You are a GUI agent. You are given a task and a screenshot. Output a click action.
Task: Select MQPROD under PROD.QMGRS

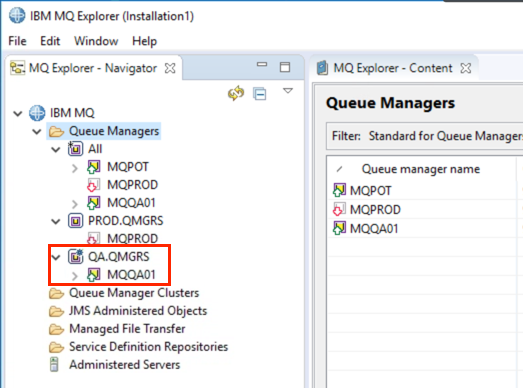click(132, 239)
